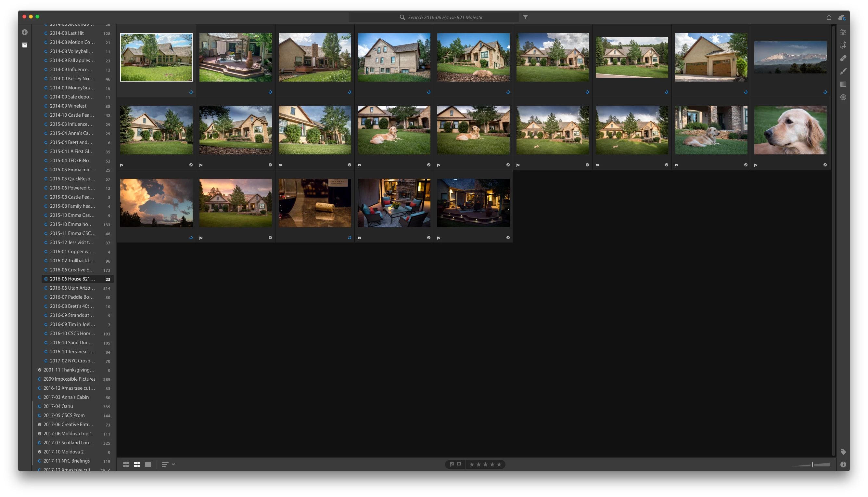Click the Add Photos plus icon
This screenshot has height=497, width=868.
(25, 32)
